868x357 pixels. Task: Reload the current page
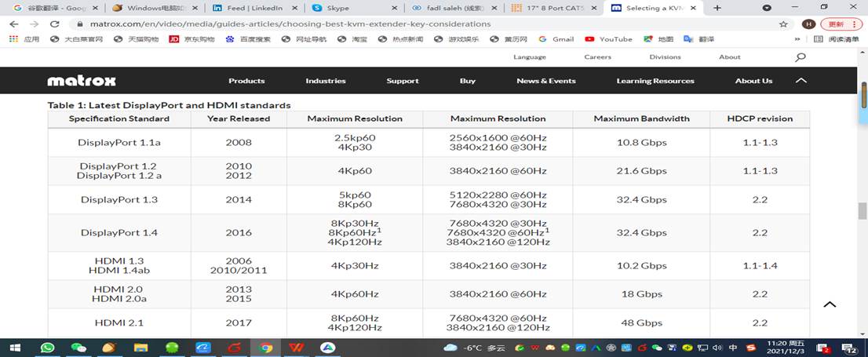pos(54,24)
